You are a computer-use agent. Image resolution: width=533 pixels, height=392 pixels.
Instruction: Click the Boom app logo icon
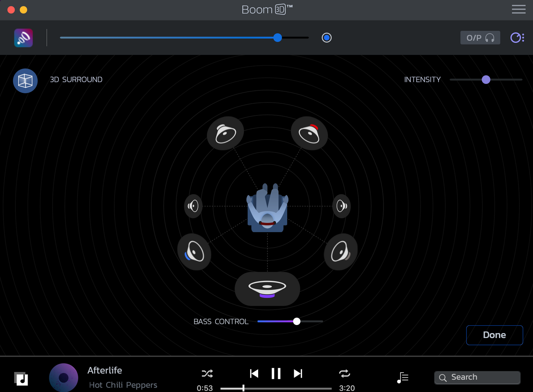tap(23, 38)
